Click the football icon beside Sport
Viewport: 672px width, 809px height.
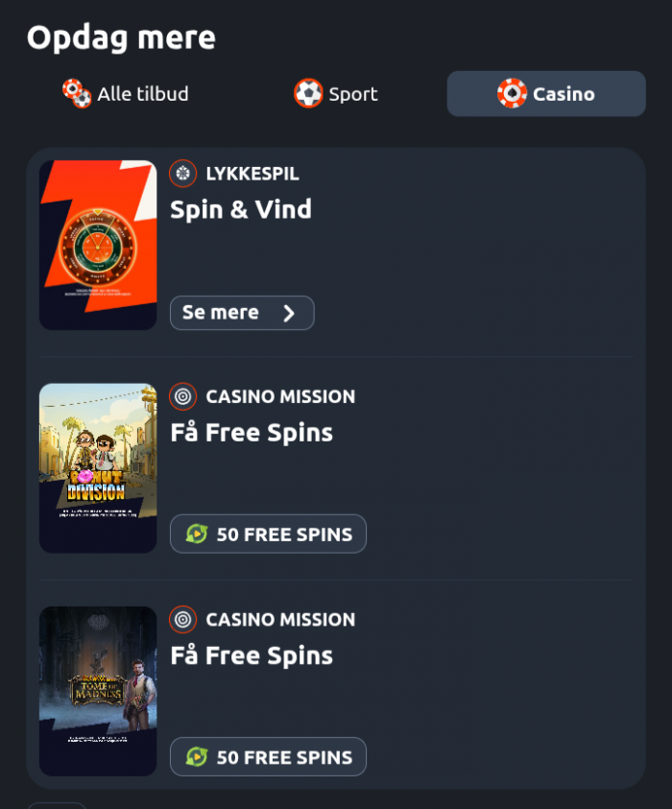[308, 93]
